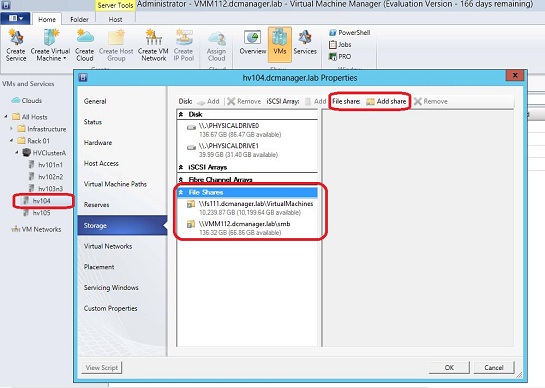
Task: Click the Server Tools contextual tab
Action: (115, 6)
